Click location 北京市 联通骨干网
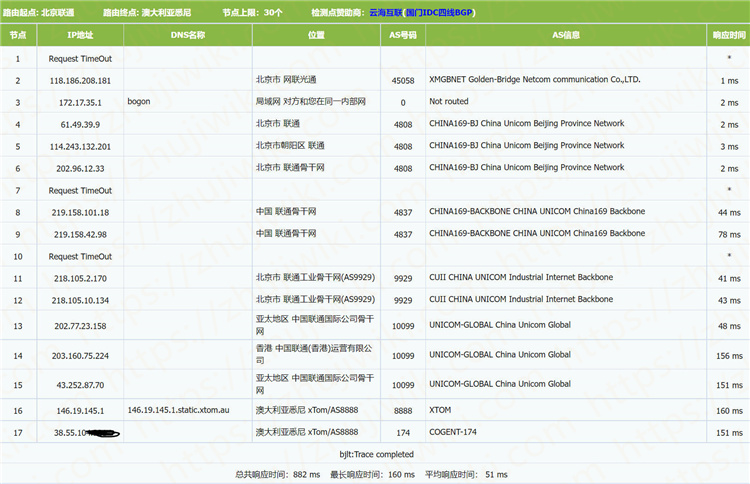This screenshot has height=484, width=750. [x=290, y=167]
